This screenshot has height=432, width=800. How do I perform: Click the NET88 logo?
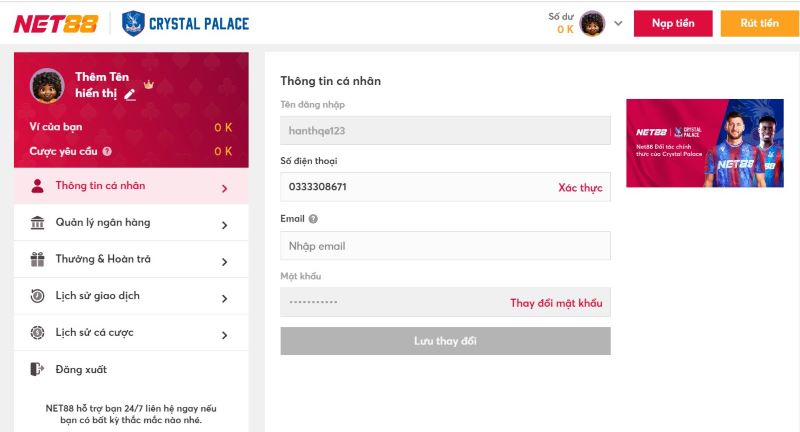(56, 23)
